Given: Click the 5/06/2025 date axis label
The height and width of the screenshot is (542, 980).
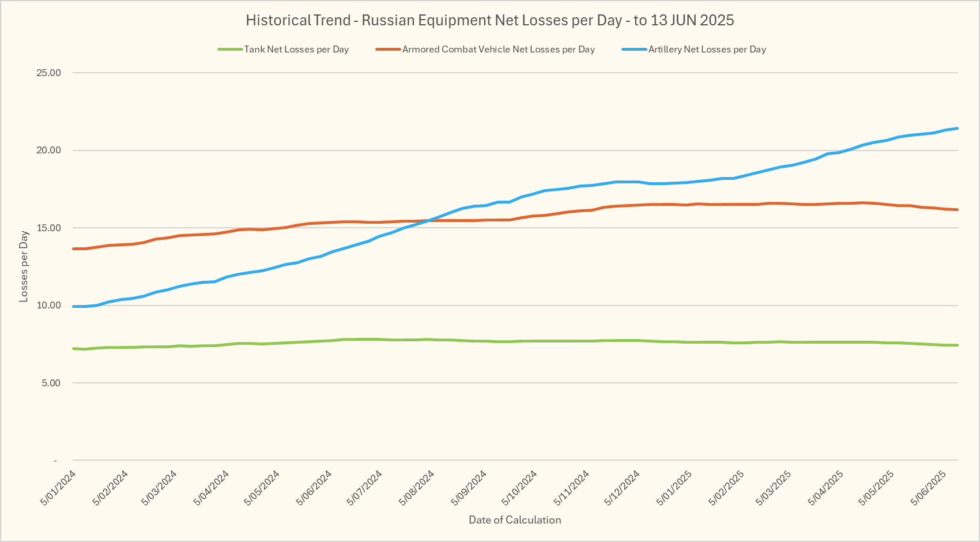Looking at the screenshot, I should point(928,488).
